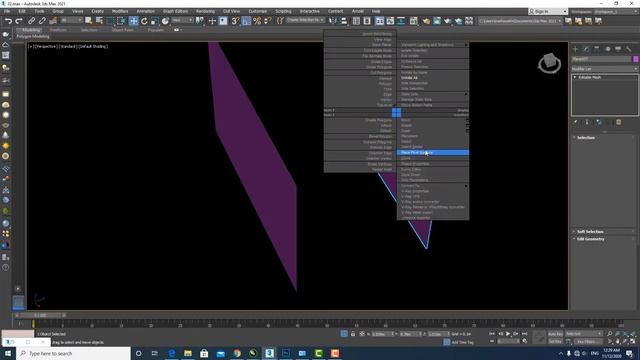Image resolution: width=640 pixels, height=360 pixels.
Task: Select highlighted Place Pivot Surface menu entry
Action: [433, 152]
